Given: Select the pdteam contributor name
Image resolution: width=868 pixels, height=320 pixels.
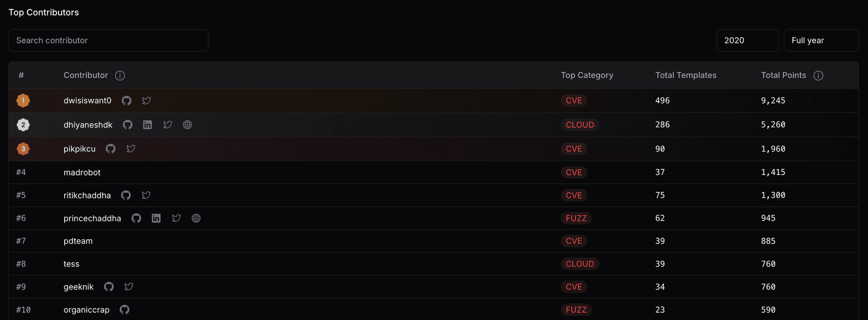Looking at the screenshot, I should [x=78, y=241].
